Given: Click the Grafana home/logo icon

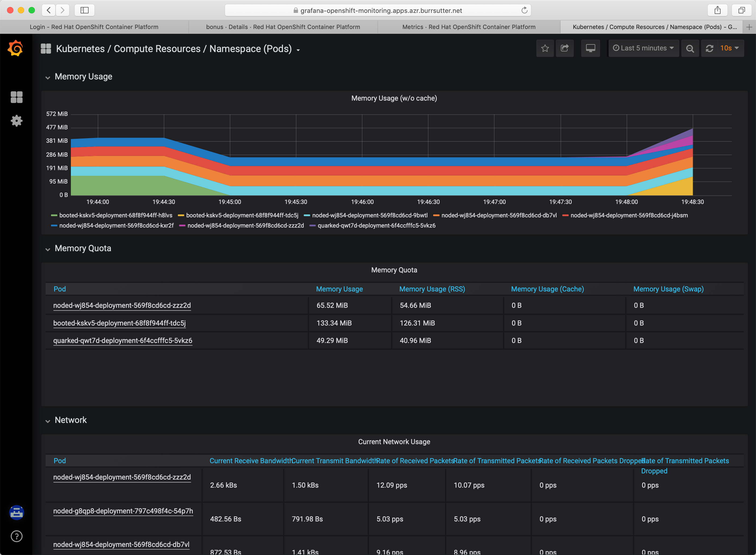Looking at the screenshot, I should (x=16, y=49).
